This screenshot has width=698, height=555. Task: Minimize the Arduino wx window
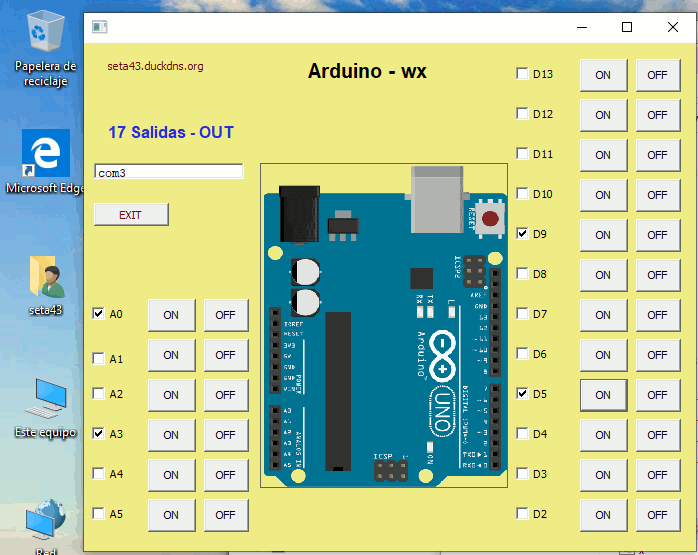[582, 28]
